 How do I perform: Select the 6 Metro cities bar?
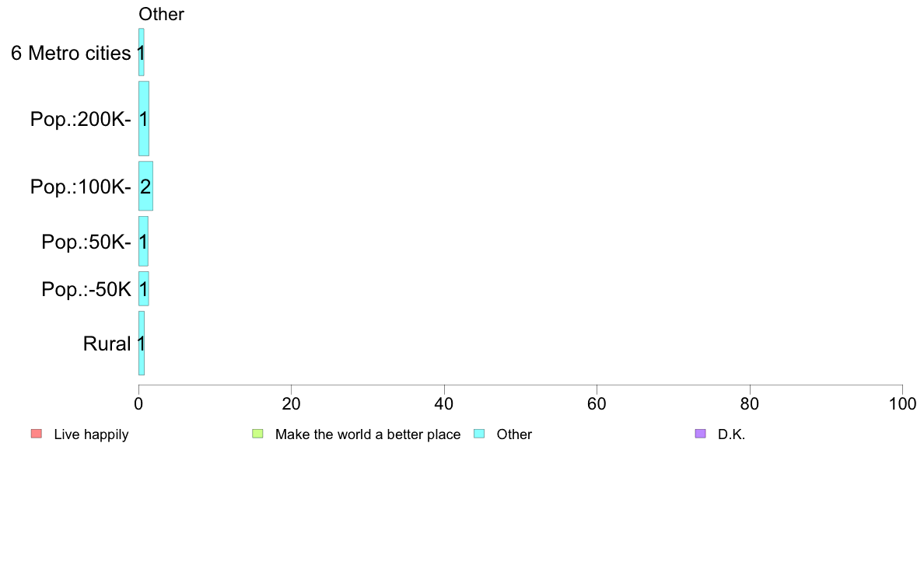[x=142, y=52]
